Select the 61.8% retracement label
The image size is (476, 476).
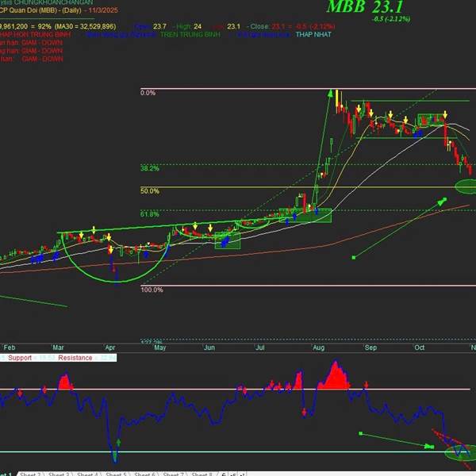coord(149,214)
